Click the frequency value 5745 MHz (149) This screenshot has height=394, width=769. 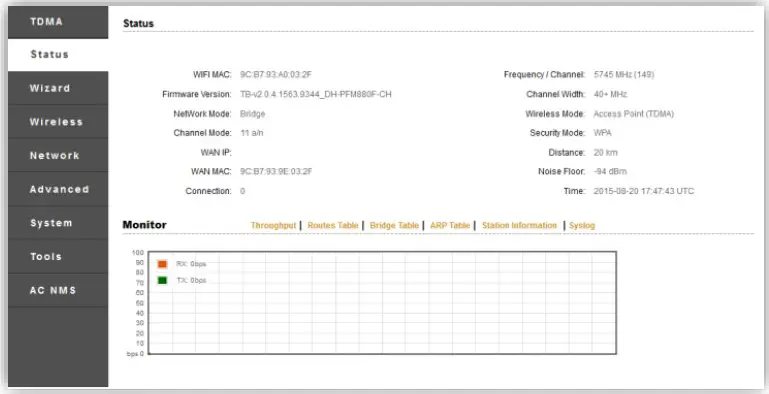coord(624,75)
